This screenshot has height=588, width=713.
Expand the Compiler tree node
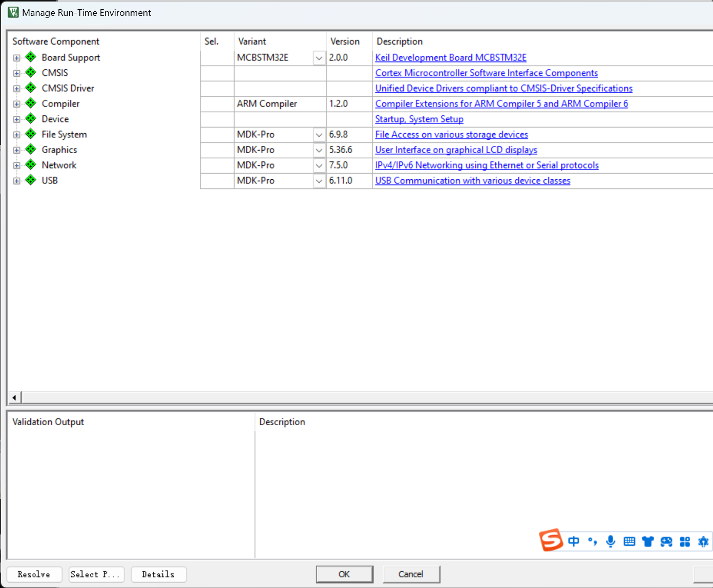[x=17, y=104]
